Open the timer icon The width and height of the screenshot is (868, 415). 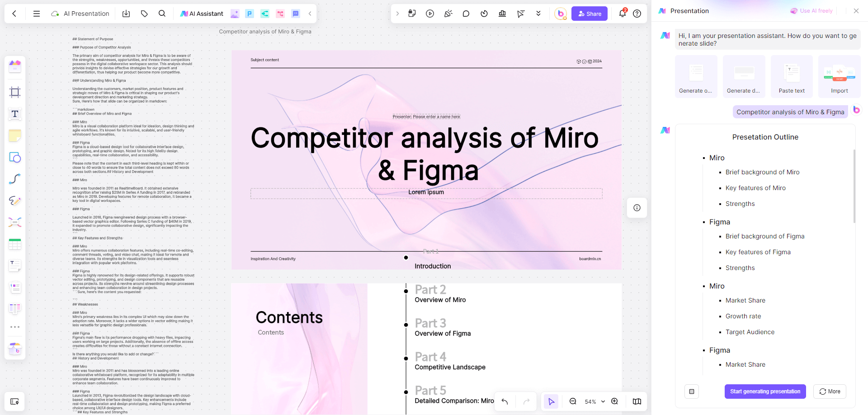tap(484, 14)
